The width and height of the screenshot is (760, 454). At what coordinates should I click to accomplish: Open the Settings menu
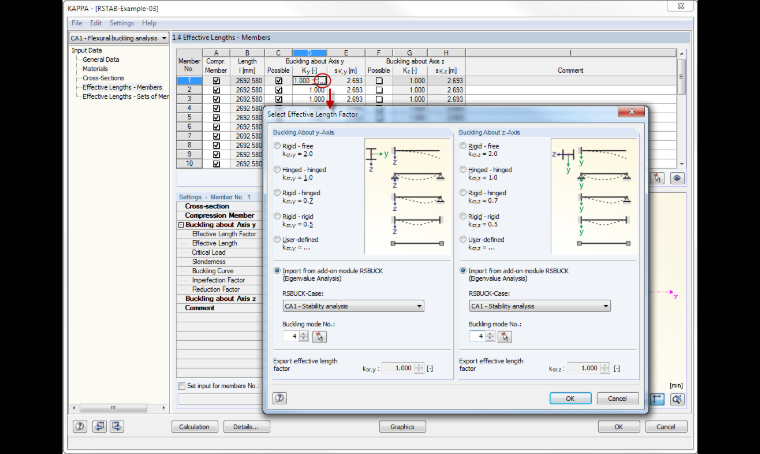pyautogui.click(x=121, y=23)
